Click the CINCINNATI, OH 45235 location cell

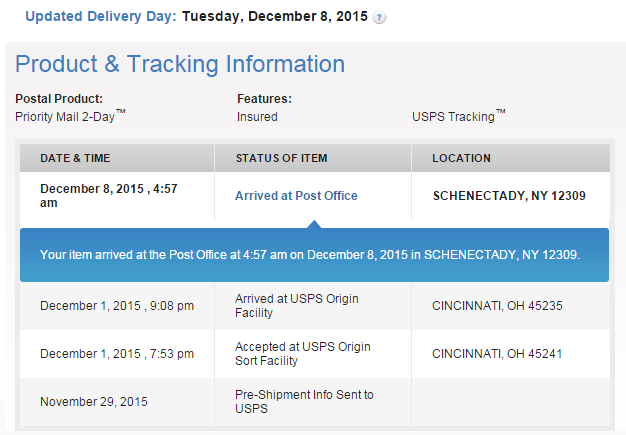(x=495, y=305)
